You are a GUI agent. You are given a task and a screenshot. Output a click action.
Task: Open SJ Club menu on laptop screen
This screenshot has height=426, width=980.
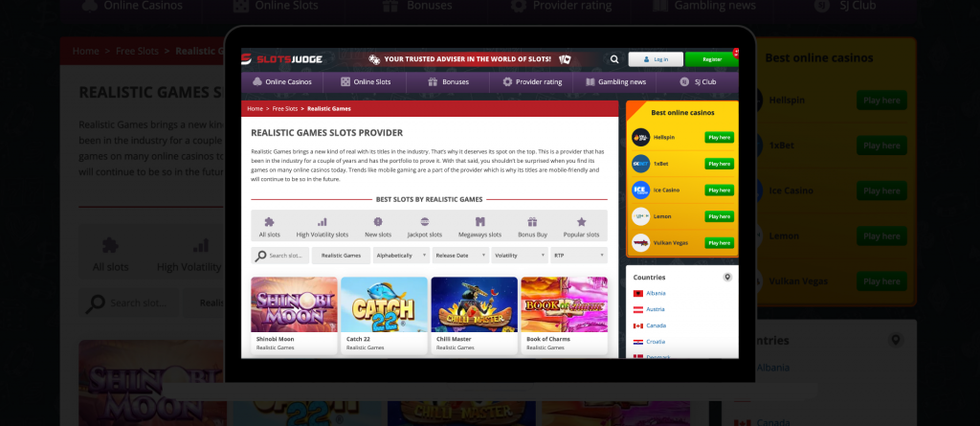[x=698, y=82]
